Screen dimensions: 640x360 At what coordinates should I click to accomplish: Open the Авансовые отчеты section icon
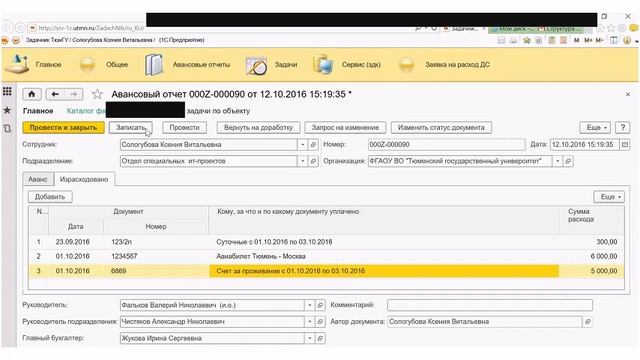coord(154,64)
